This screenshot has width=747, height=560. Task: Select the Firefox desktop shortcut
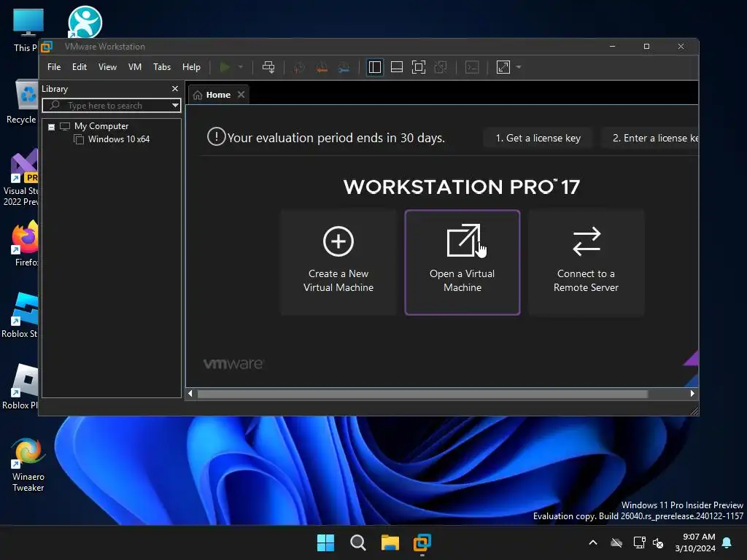(24, 244)
